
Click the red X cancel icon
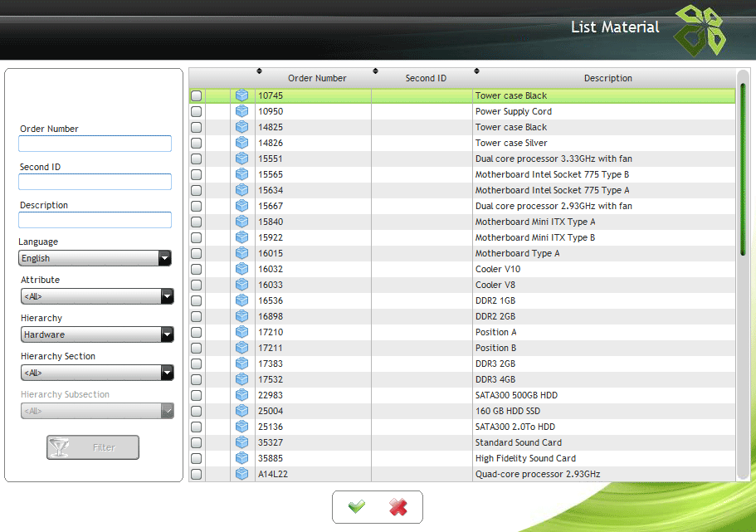pyautogui.click(x=398, y=507)
